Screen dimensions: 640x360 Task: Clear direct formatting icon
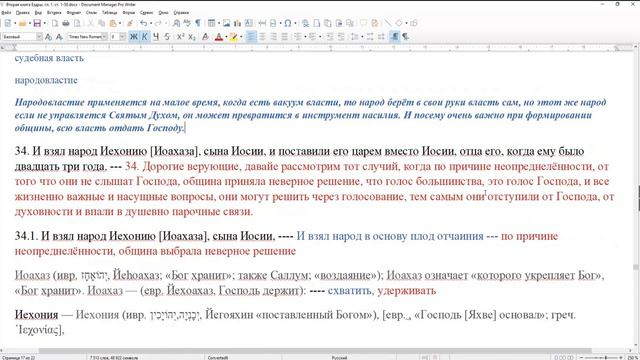205,37
